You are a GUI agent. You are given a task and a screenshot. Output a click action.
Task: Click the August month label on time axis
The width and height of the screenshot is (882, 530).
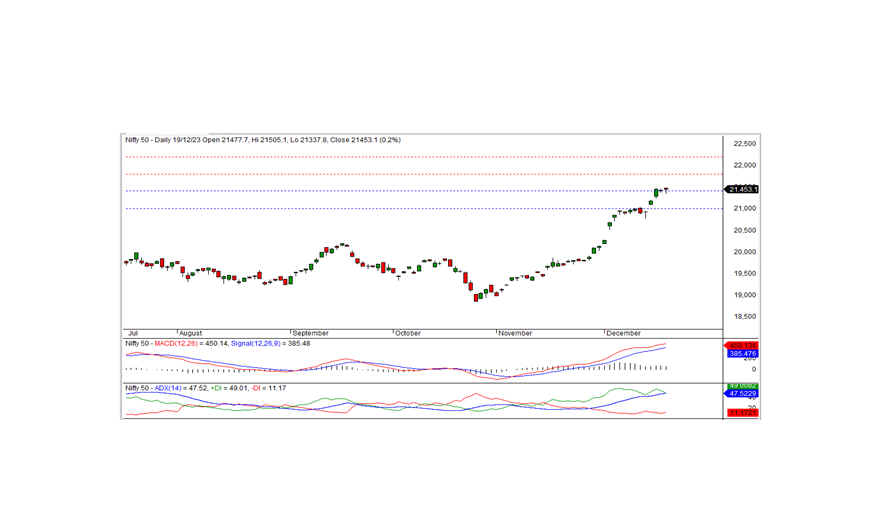(x=190, y=334)
